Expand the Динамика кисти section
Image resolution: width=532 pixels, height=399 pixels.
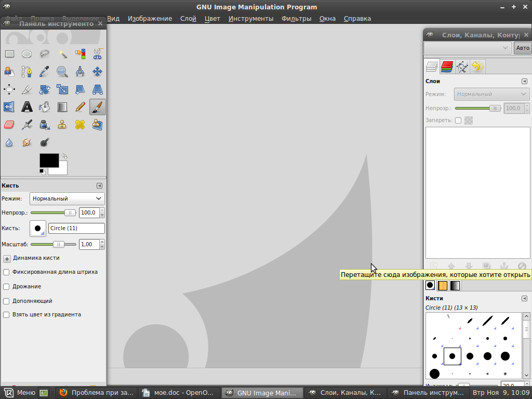7,259
